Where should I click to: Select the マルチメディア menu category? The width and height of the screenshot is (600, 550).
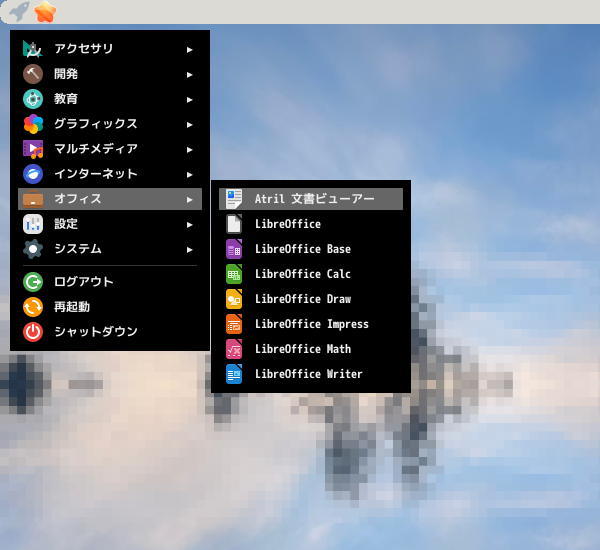110,149
